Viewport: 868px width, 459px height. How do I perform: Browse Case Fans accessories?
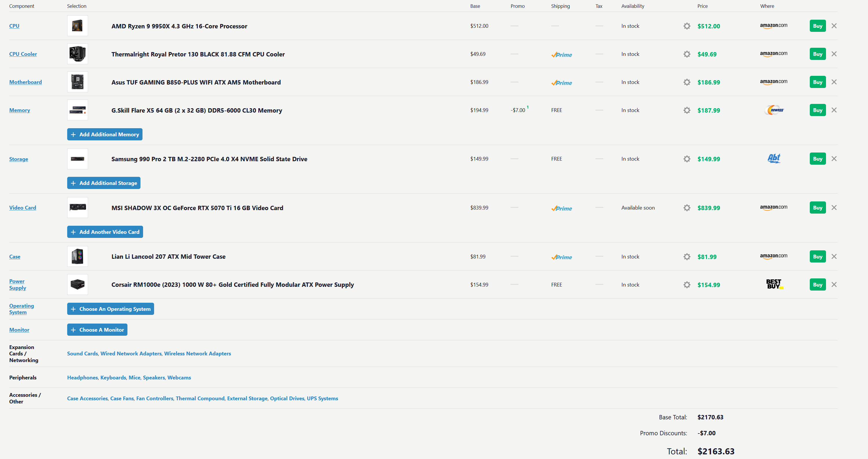122,399
